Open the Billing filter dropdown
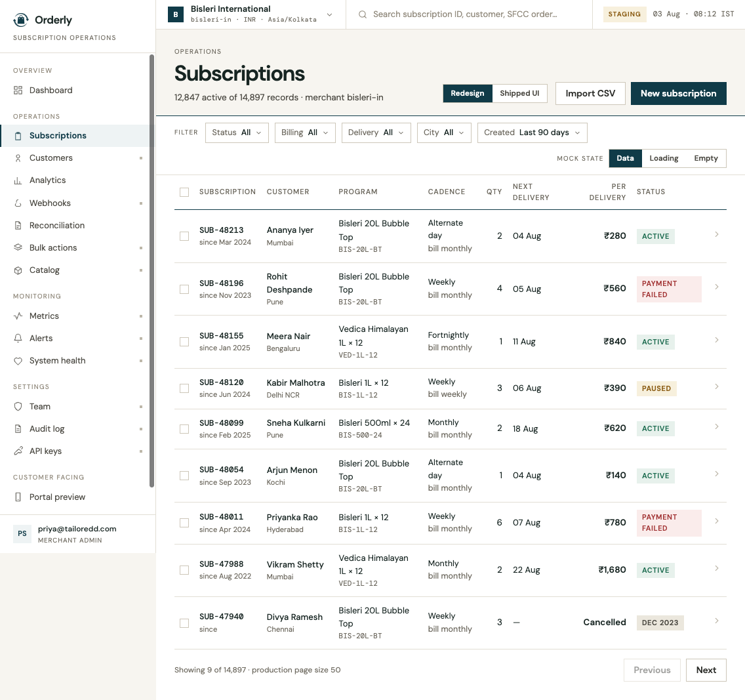Image resolution: width=745 pixels, height=700 pixels. click(305, 133)
